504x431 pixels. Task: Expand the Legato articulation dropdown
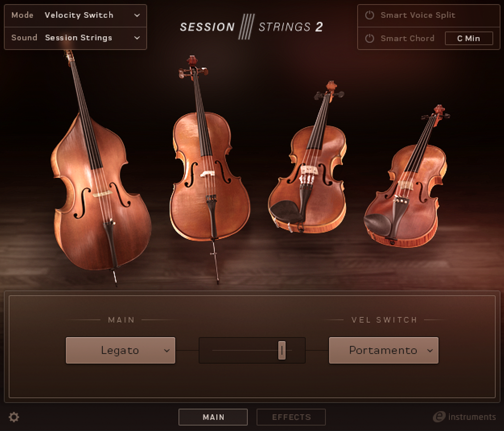coord(121,350)
